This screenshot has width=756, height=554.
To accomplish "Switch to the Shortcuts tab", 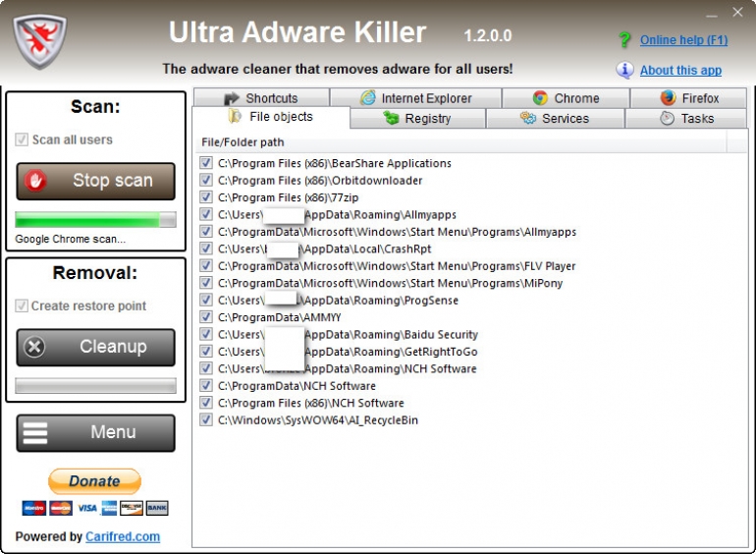I will click(x=262, y=98).
